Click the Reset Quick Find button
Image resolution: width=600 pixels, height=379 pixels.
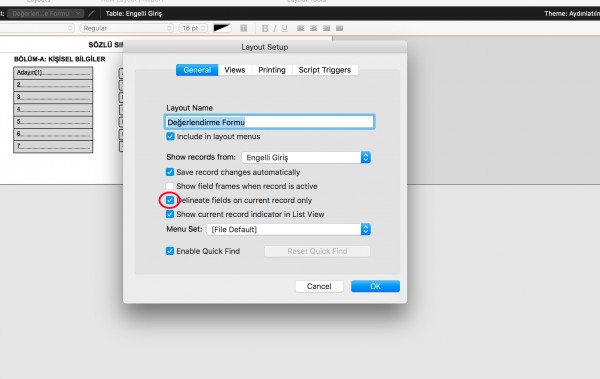tap(317, 251)
